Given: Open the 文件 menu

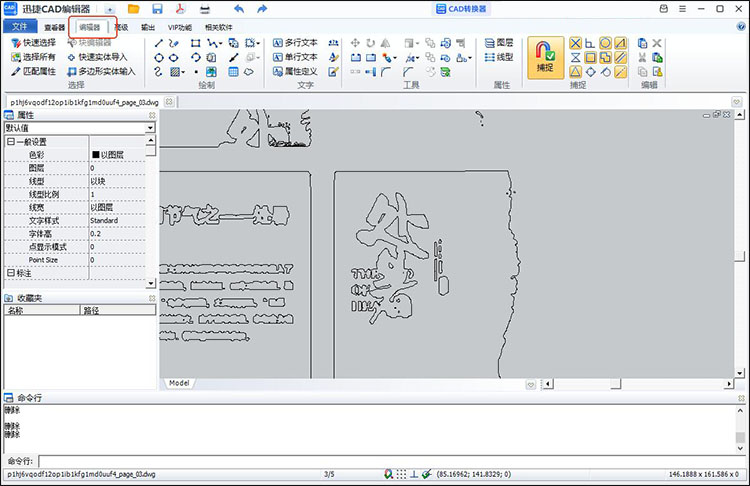Looking at the screenshot, I should coord(19,28).
